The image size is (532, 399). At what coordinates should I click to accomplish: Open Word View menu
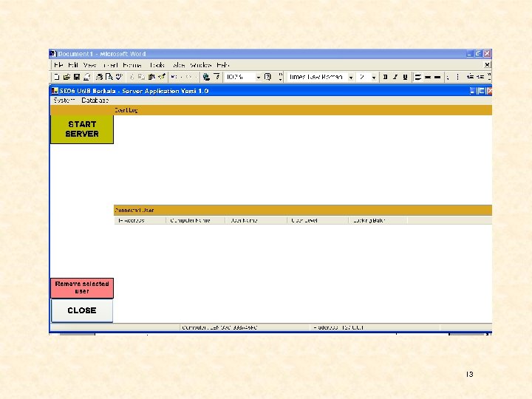pos(89,65)
